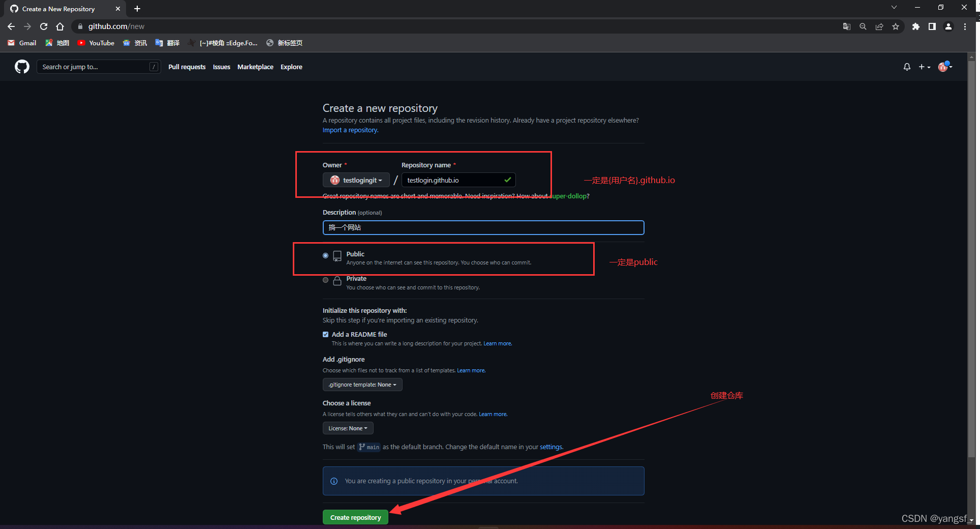Go forward using browser forward arrow
The image size is (980, 529).
(27, 26)
